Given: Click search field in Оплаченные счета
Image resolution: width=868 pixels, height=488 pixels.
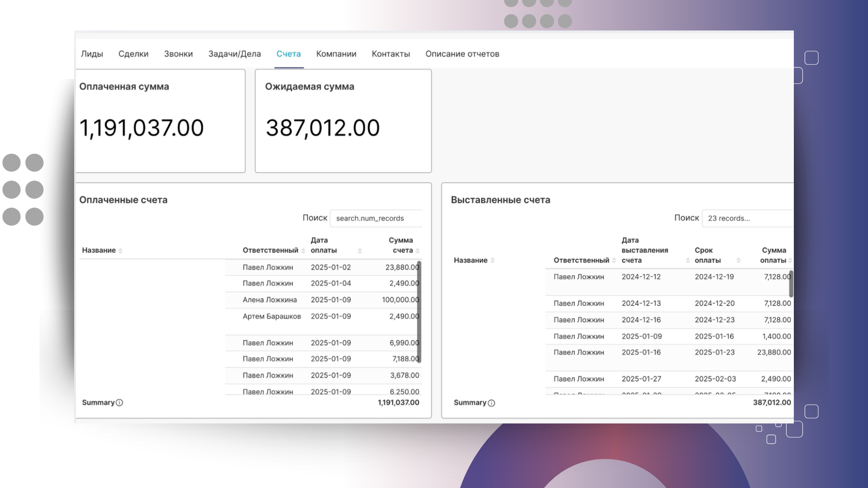Looking at the screenshot, I should 376,219.
